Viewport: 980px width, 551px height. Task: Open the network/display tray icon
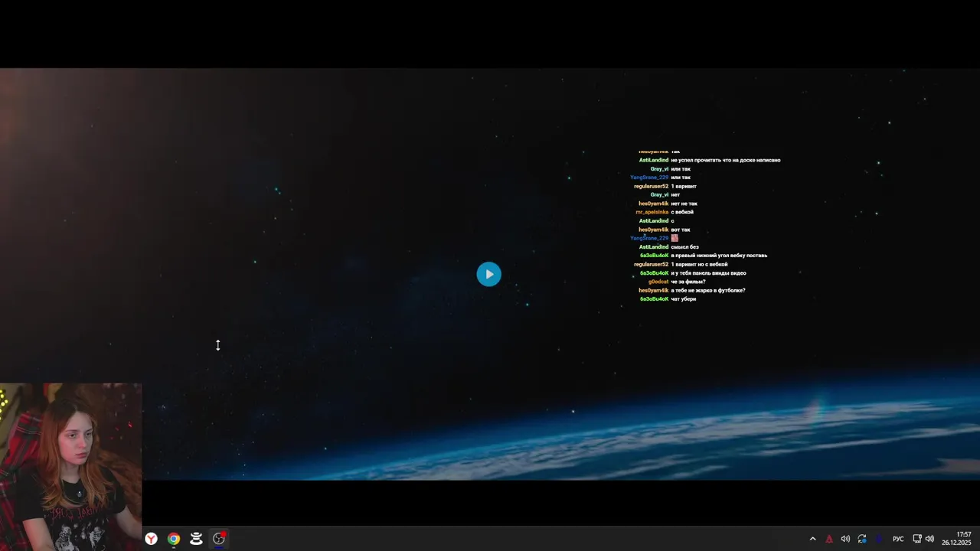(917, 539)
